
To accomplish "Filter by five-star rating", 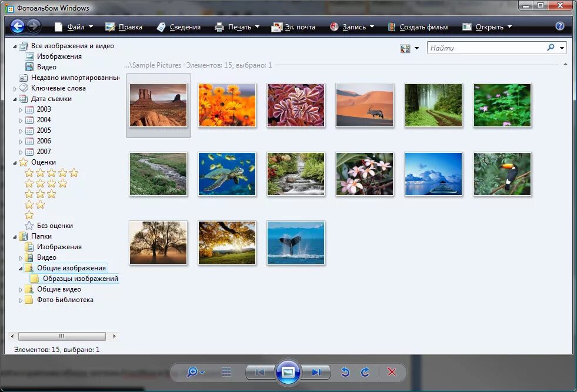I will point(52,173).
